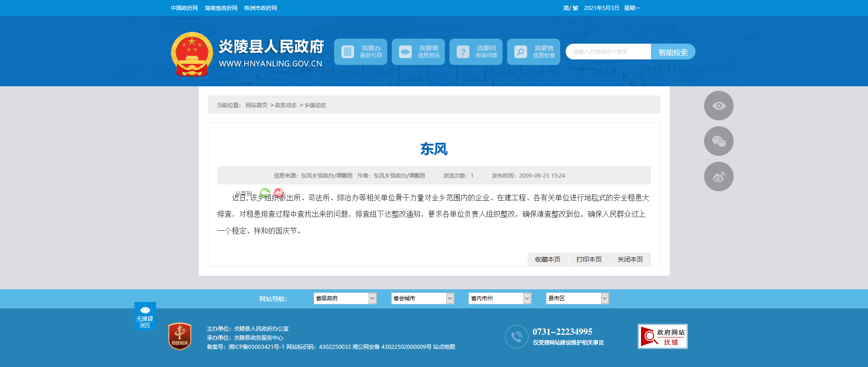The image size is (868, 367).
Task: Expand the 省会城市 dropdown
Action: click(423, 298)
